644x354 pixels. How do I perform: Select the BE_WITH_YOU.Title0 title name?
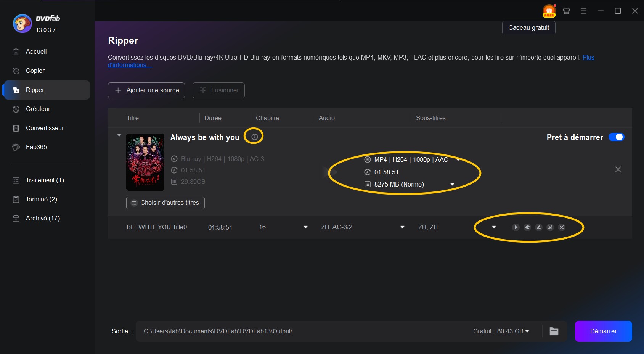coord(157,227)
